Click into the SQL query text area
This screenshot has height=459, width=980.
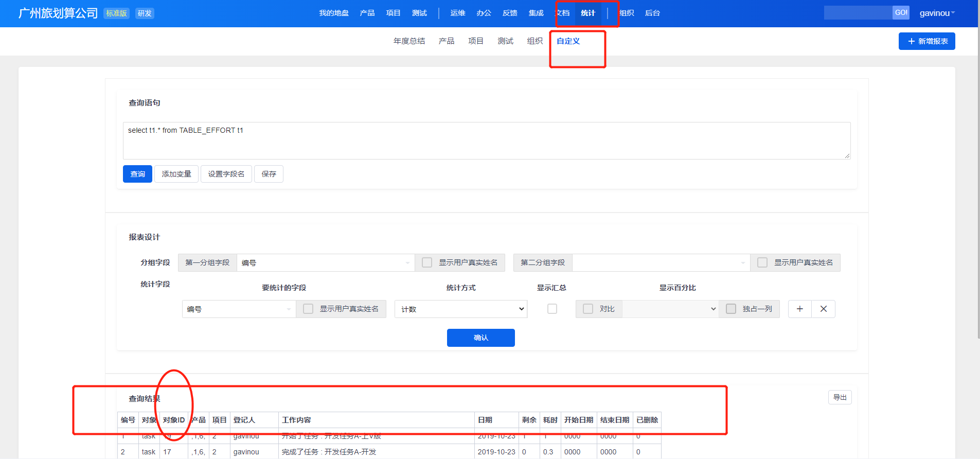tap(486, 140)
